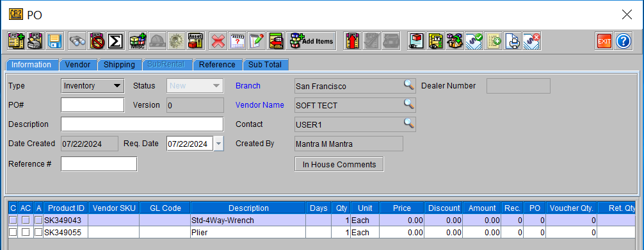The height and width of the screenshot is (250, 644).
Task: Click the dollar sheet with red X icon
Action: [x=532, y=41]
